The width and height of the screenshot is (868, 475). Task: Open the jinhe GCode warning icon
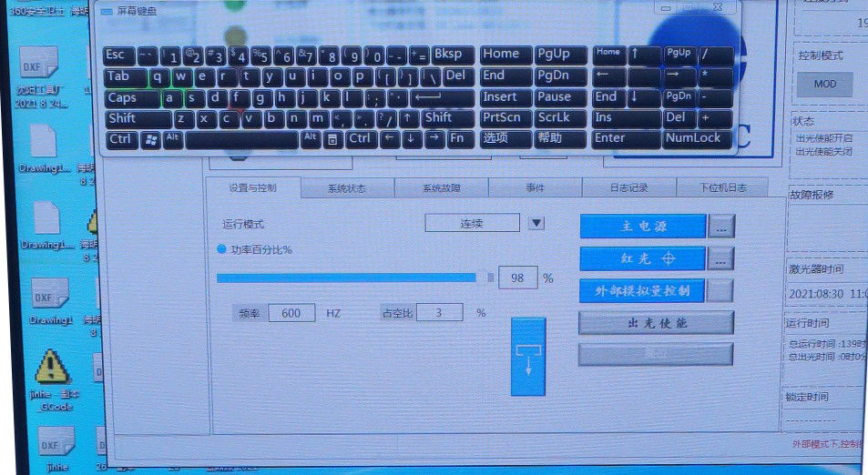[x=53, y=368]
